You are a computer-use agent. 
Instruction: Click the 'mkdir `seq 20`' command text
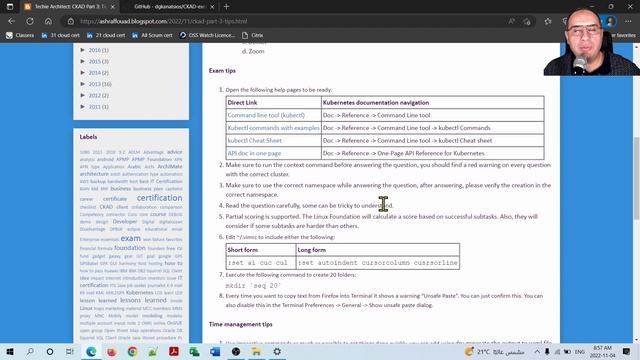click(x=253, y=286)
